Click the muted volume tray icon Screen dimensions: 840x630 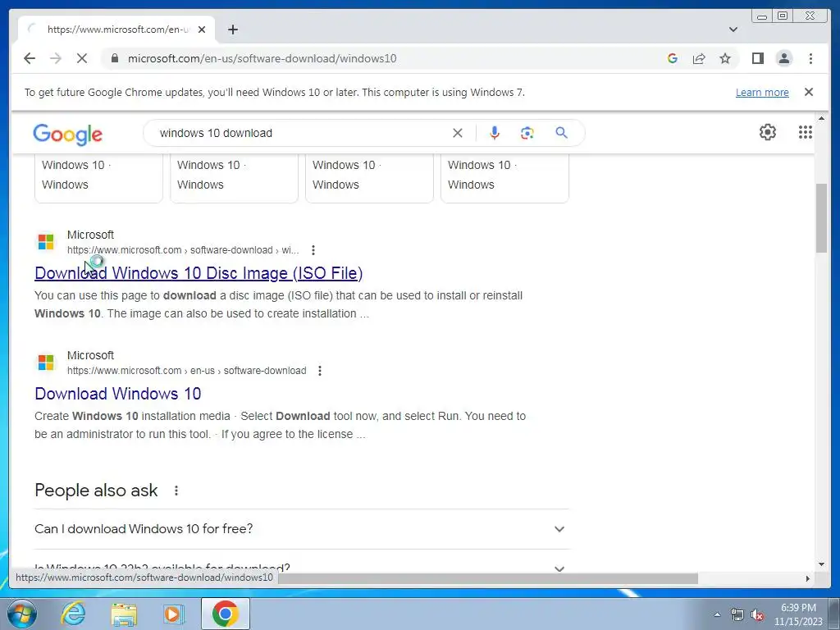(757, 614)
